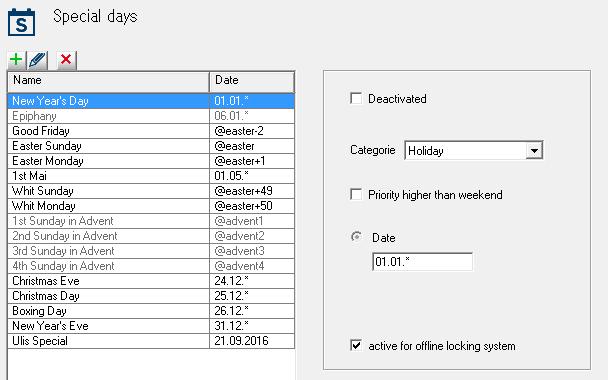Viewport: 608px width, 380px height.
Task: Select the Boxing Day row
Action: tap(151, 311)
